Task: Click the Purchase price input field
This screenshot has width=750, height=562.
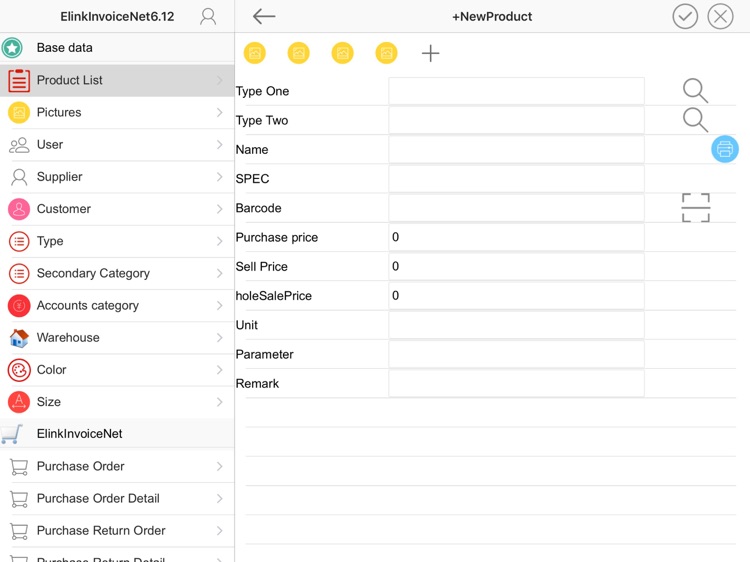Action: [516, 237]
